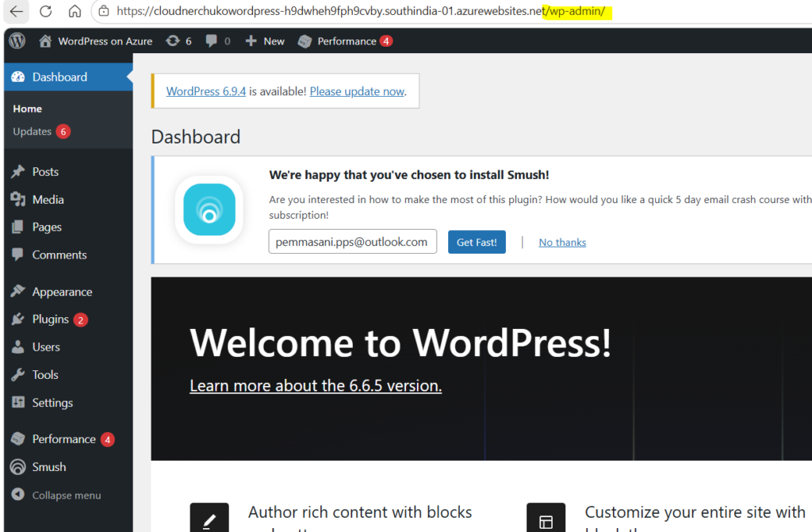Click the layout icon beside Customize your entire site

click(546, 518)
